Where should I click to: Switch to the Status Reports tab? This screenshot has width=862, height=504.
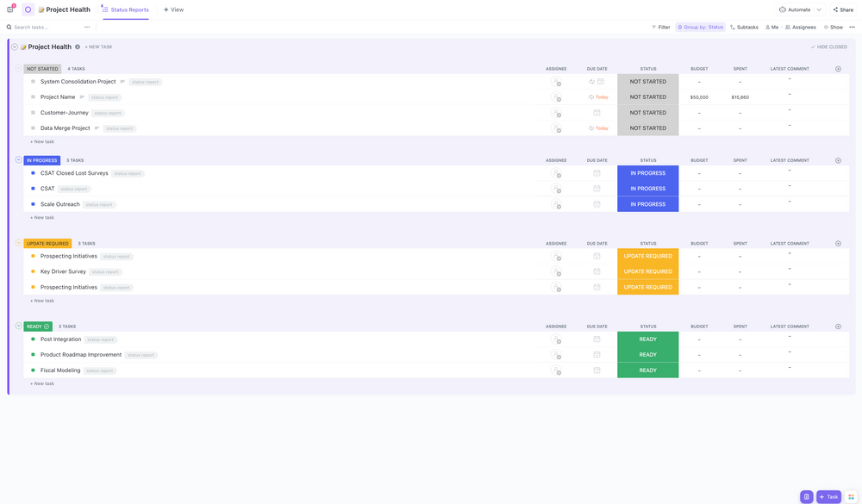point(126,9)
